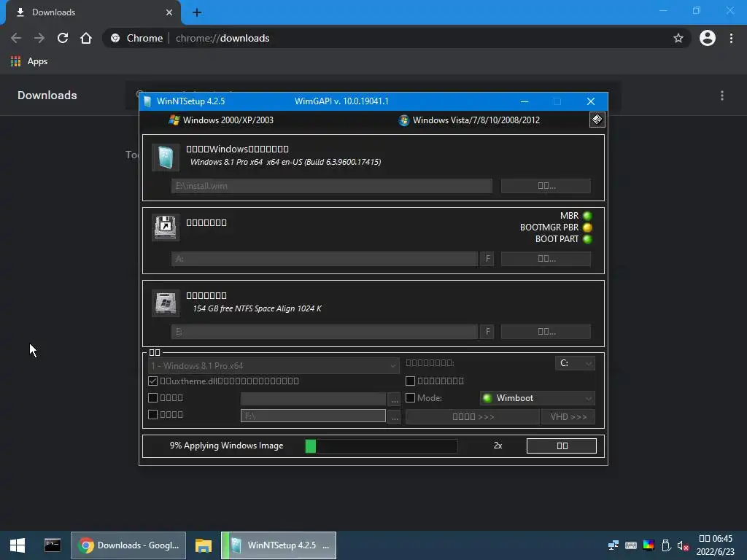This screenshot has height=560, width=747.
Task: Click the E:\install.wim path field
Action: (332, 186)
